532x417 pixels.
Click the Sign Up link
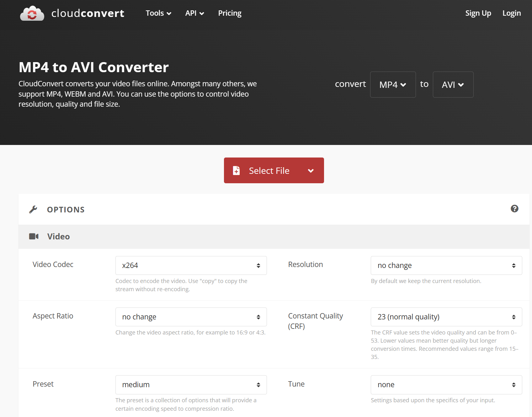click(x=478, y=13)
